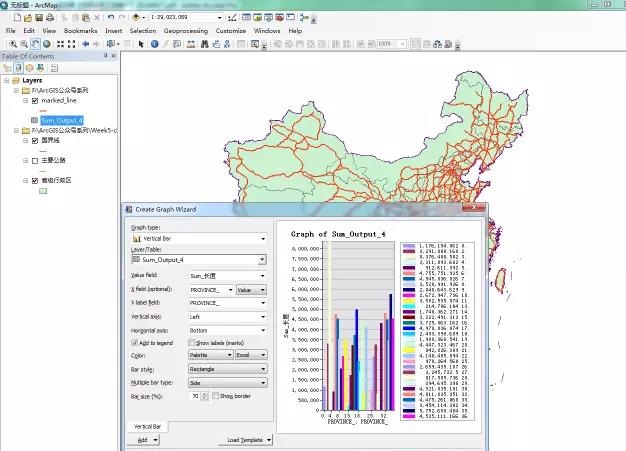Open the Bookmarks menu
Screen dimensions: 626x451
[80, 31]
